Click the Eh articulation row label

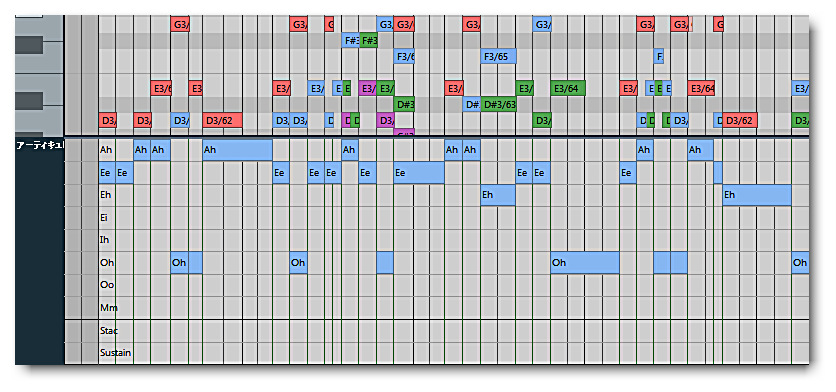coord(105,195)
